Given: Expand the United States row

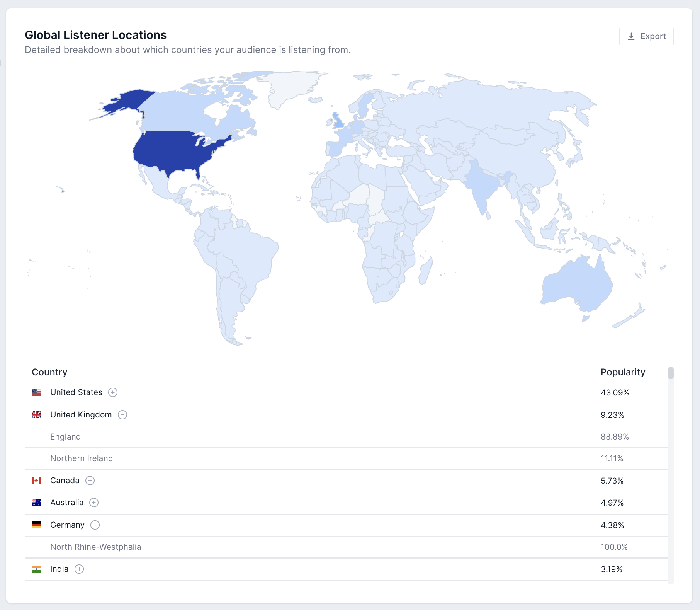Looking at the screenshot, I should click(x=113, y=392).
